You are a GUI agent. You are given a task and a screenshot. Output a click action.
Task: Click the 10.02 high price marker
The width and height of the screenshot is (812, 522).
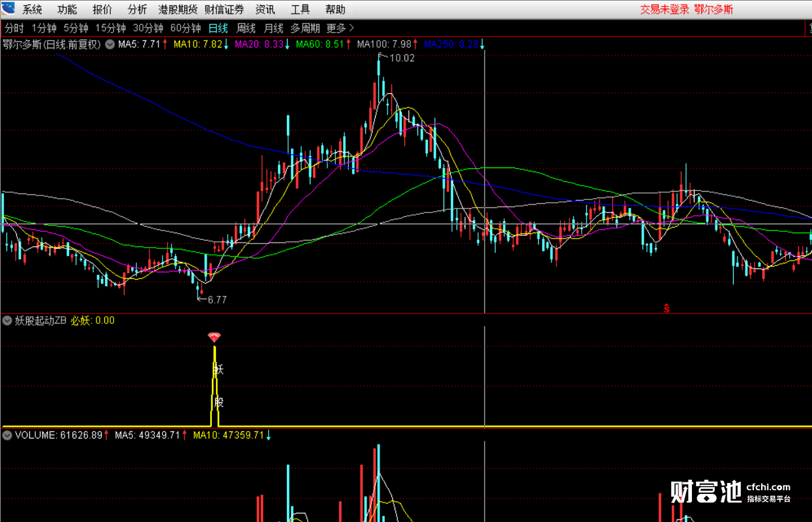pyautogui.click(x=402, y=58)
